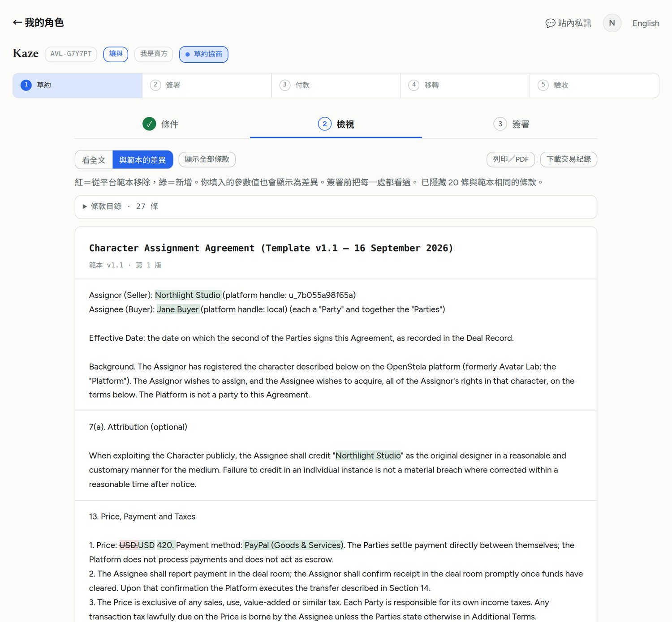Click the 我是賣方 badge
The height and width of the screenshot is (622, 672).
[154, 54]
